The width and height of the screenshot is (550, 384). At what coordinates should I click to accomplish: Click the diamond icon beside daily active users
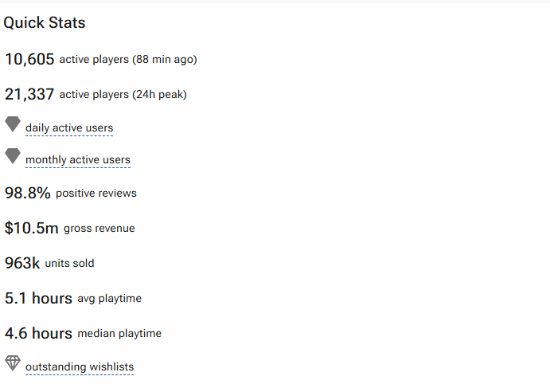[13, 124]
